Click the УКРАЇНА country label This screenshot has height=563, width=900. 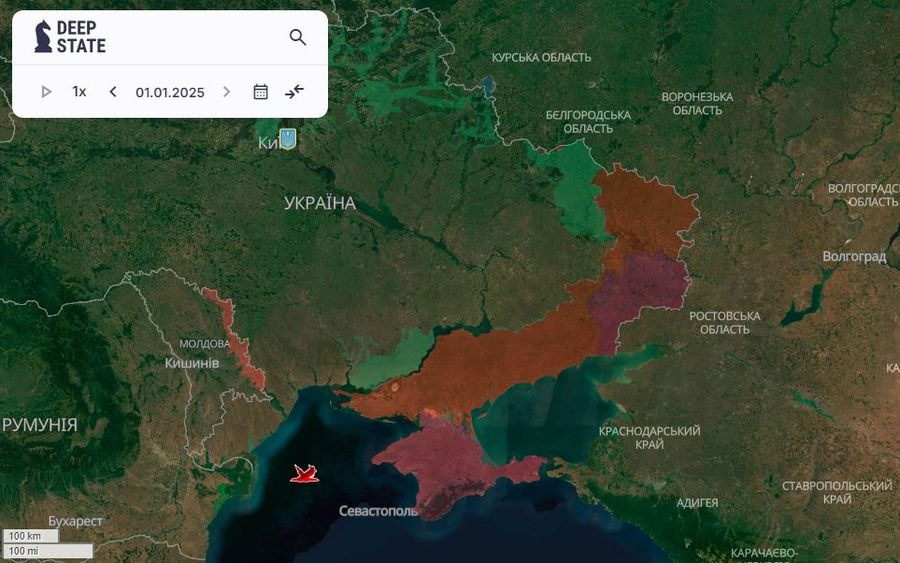click(x=320, y=203)
